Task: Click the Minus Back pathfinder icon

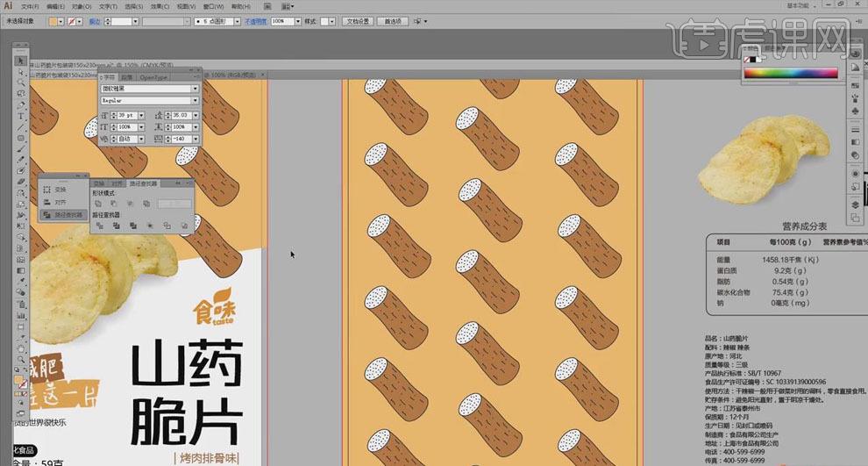Action: pyautogui.click(x=184, y=226)
